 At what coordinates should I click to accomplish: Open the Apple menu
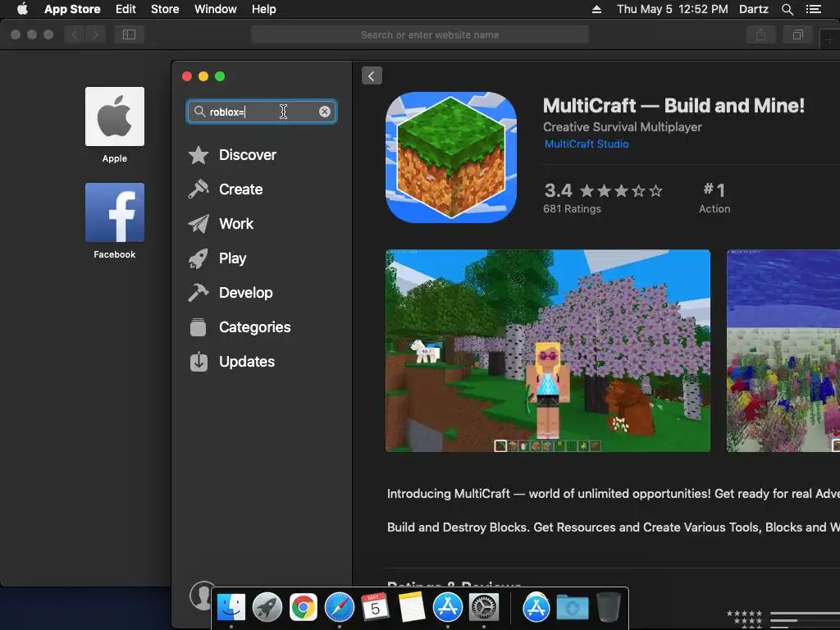22,9
